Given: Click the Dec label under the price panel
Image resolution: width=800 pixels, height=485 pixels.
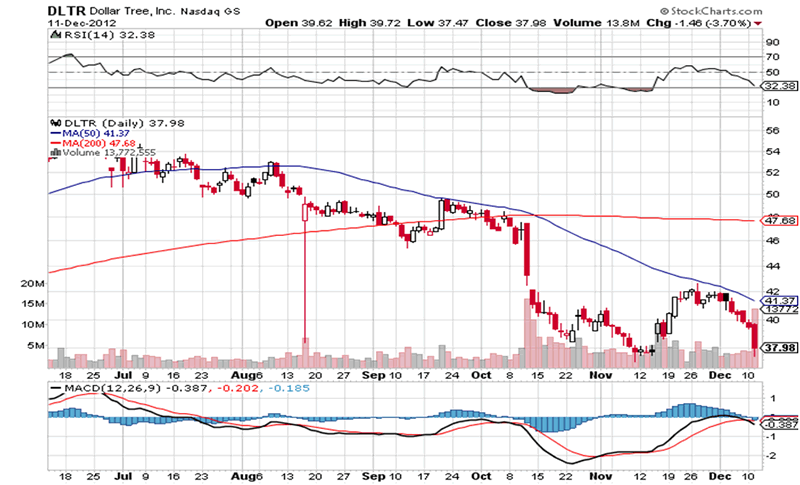Looking at the screenshot, I should click(x=720, y=375).
